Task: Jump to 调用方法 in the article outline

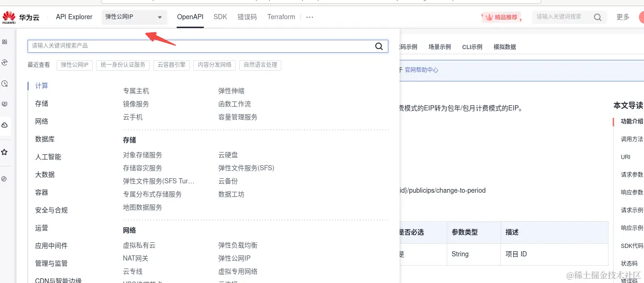Action: coord(632,139)
